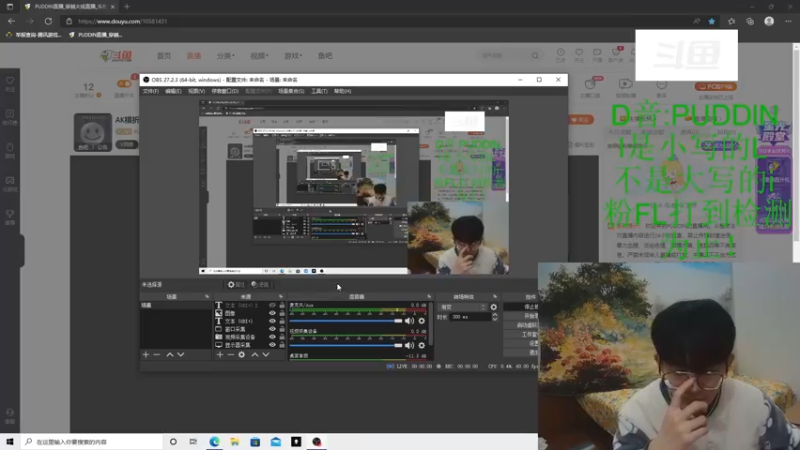Hide the 显示器采集 source with its eye icon

click(x=272, y=345)
